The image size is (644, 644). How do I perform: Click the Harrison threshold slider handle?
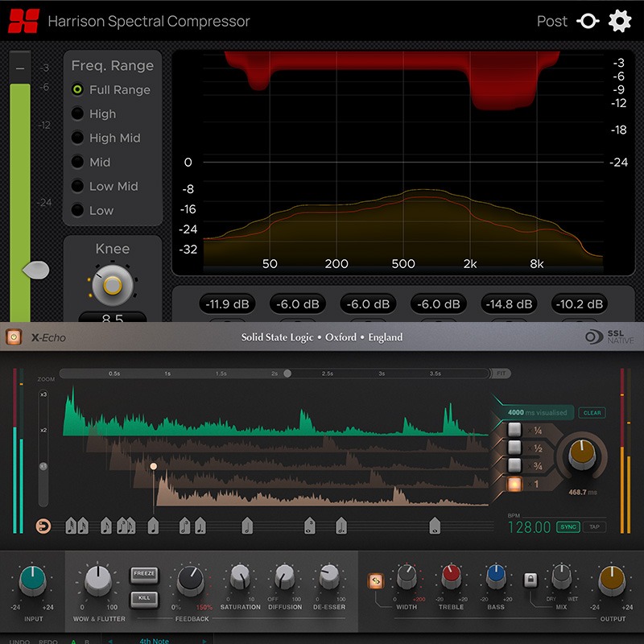tap(35, 270)
